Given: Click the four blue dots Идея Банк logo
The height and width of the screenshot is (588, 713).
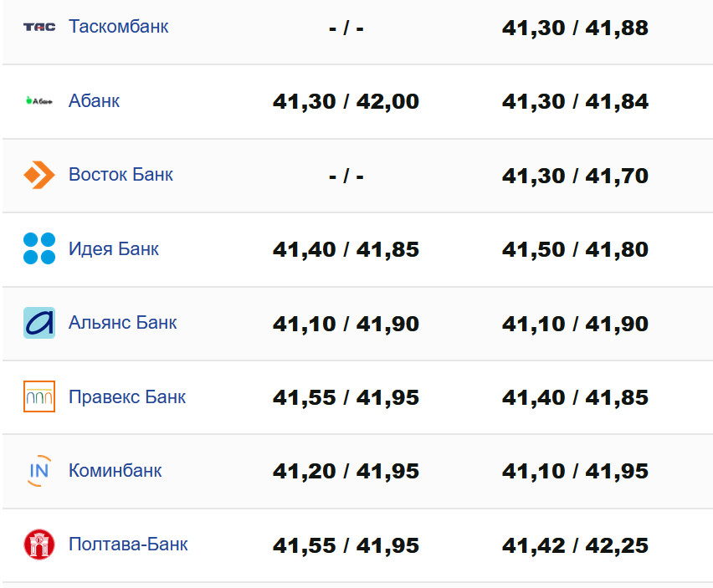Looking at the screenshot, I should tap(39, 249).
